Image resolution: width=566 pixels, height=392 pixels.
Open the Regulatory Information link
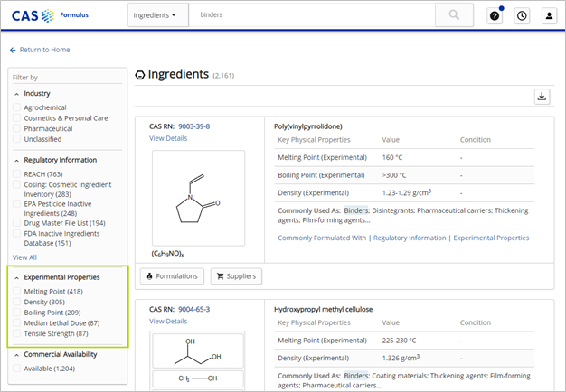(410, 238)
